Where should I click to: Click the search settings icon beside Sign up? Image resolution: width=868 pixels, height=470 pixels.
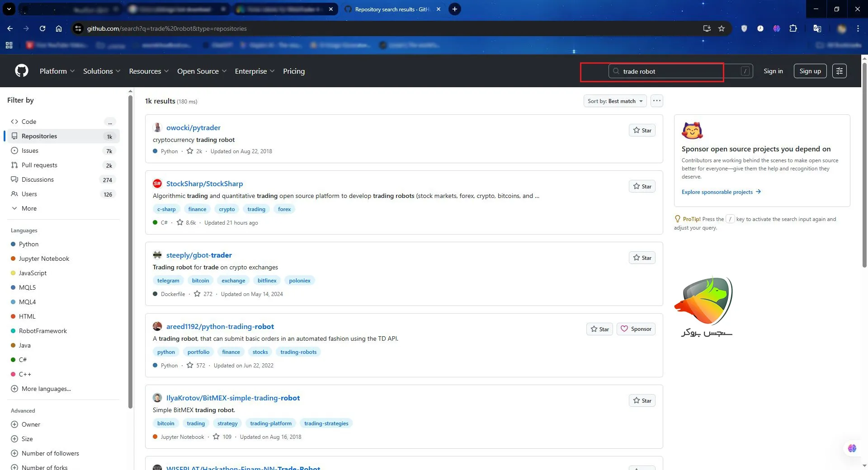[x=839, y=71]
